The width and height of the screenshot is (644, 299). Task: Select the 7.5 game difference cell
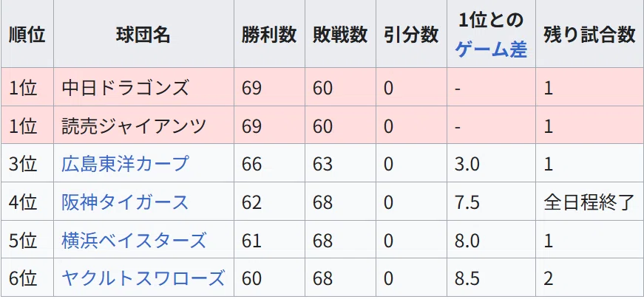pos(491,202)
